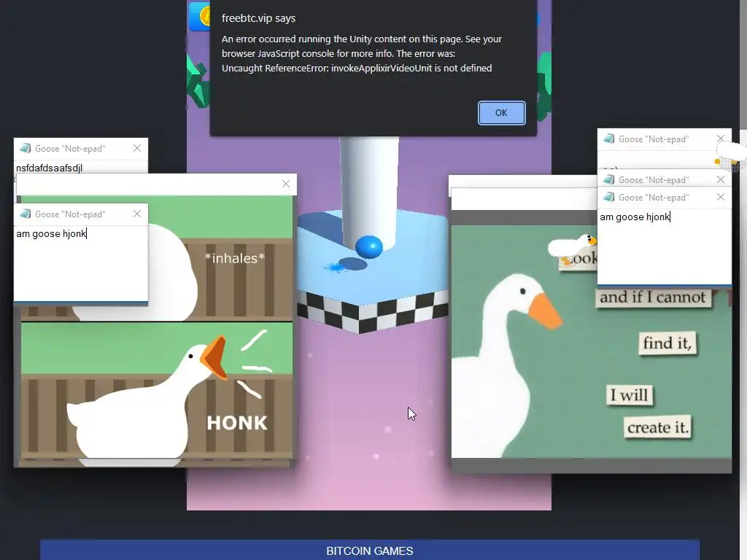Close the Not-epad window containing 'nsfdafdsaafsdjl'
Image resolution: width=747 pixels, height=560 pixels.
pyautogui.click(x=137, y=148)
